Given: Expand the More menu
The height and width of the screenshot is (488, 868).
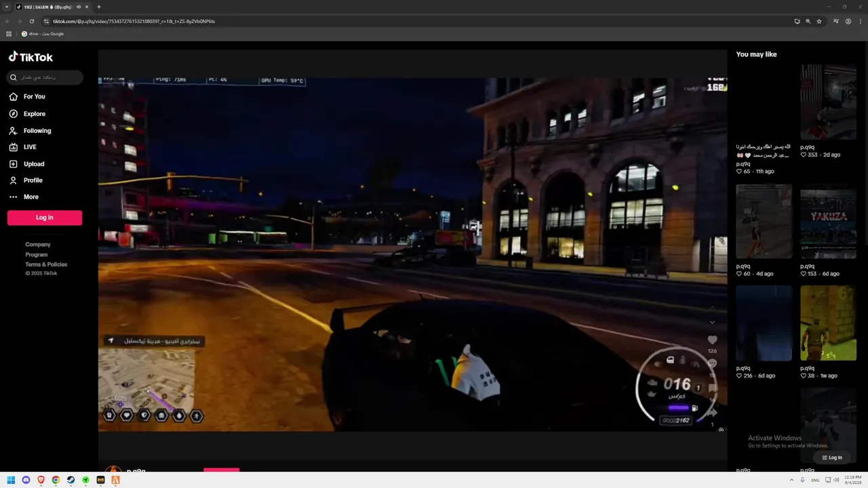Looking at the screenshot, I should [24, 197].
